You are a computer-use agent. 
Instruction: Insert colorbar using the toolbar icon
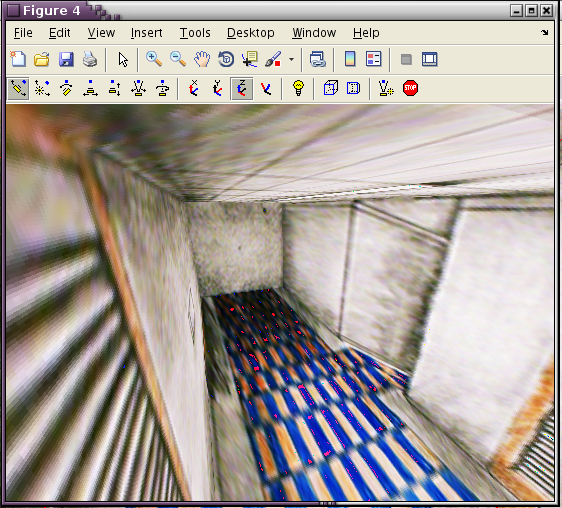coord(350,59)
